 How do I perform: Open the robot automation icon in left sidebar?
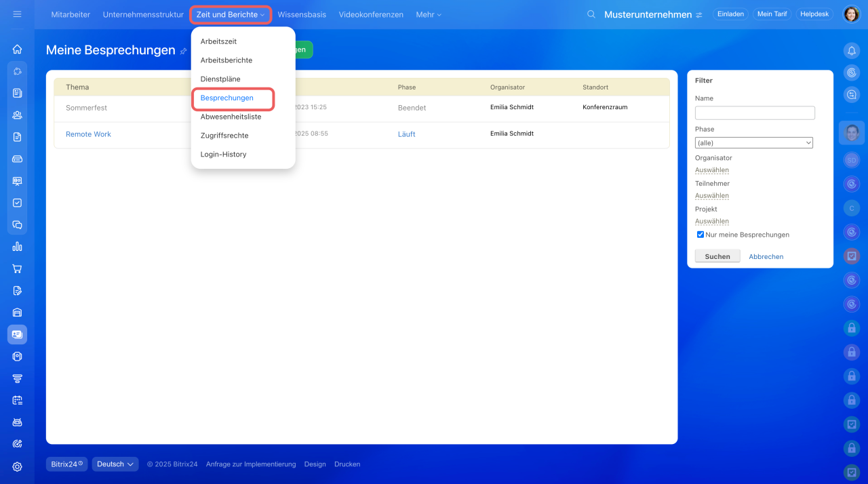click(17, 422)
